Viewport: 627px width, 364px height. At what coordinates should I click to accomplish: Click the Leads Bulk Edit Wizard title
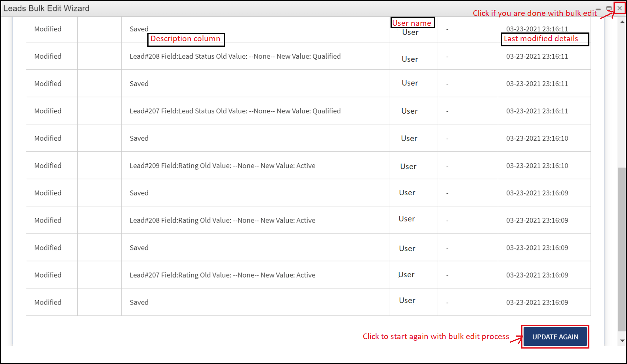click(x=46, y=8)
